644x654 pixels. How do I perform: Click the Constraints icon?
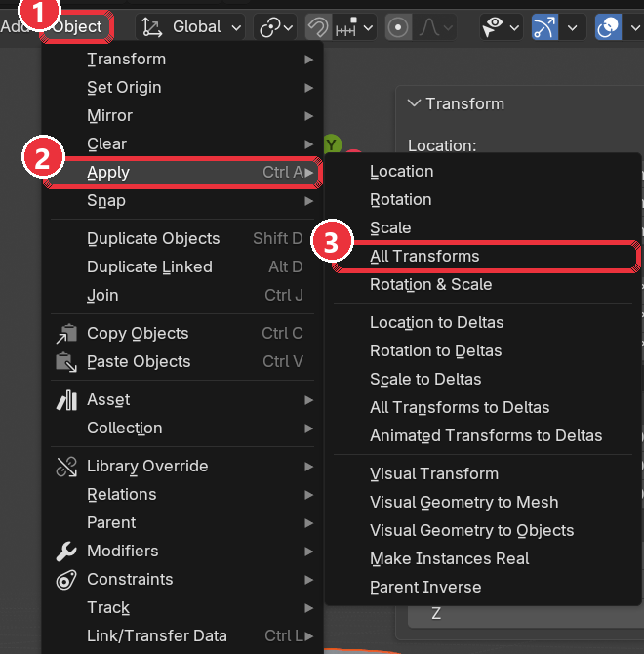tap(66, 580)
